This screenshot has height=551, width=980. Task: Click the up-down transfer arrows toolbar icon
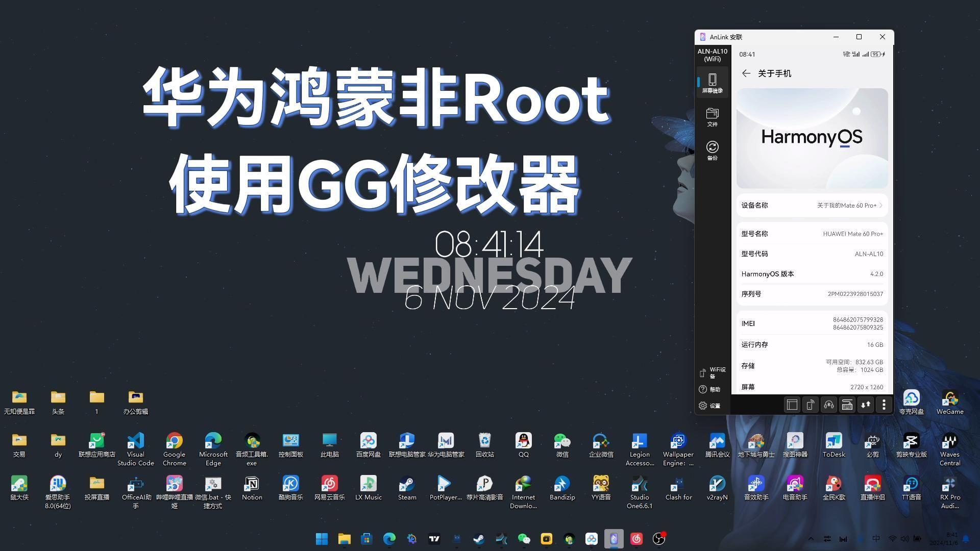click(866, 405)
